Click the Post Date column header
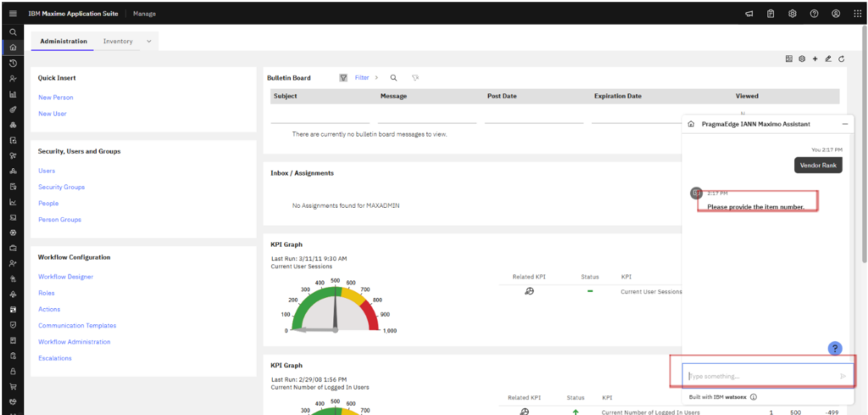The height and width of the screenshot is (415, 868). pos(502,97)
